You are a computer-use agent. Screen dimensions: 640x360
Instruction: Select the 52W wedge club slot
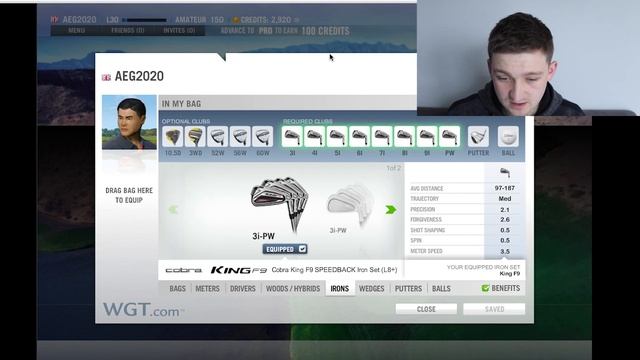(218, 137)
